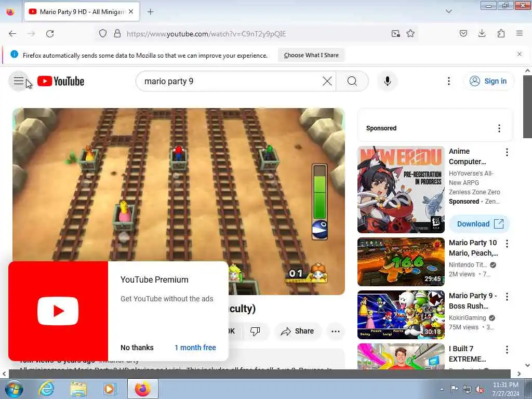
Task: Click the horizontal page scrollbar
Action: (x=260, y=374)
